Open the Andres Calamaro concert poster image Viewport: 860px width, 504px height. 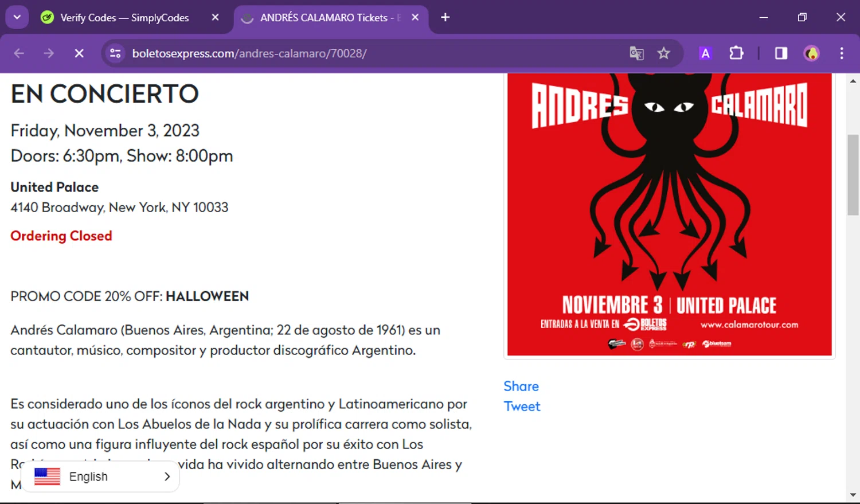[x=670, y=214]
